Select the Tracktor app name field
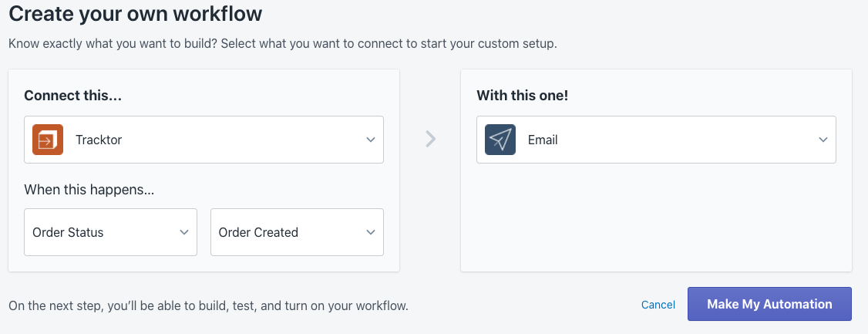868x334 pixels. 204,140
